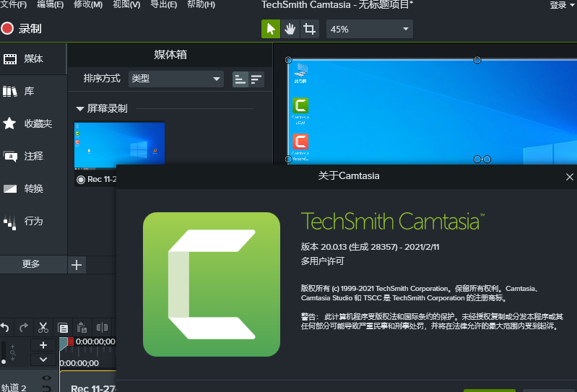Open the 媒体 media tab
577x392 pixels.
[x=33, y=59]
